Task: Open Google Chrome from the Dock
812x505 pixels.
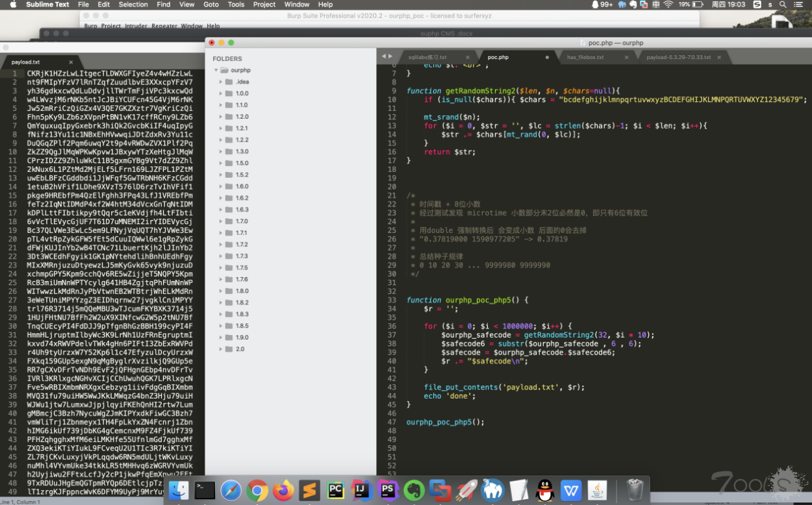Action: tap(257, 490)
